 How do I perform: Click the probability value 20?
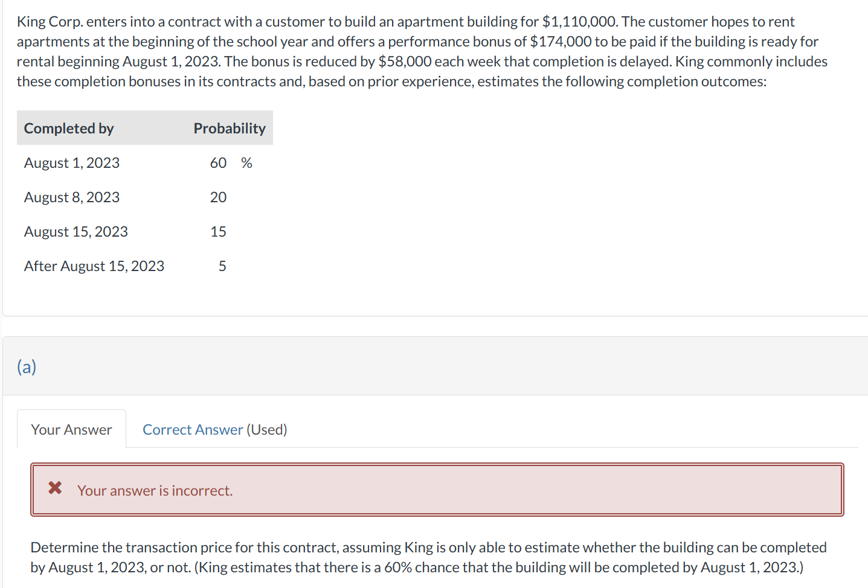[x=219, y=197]
